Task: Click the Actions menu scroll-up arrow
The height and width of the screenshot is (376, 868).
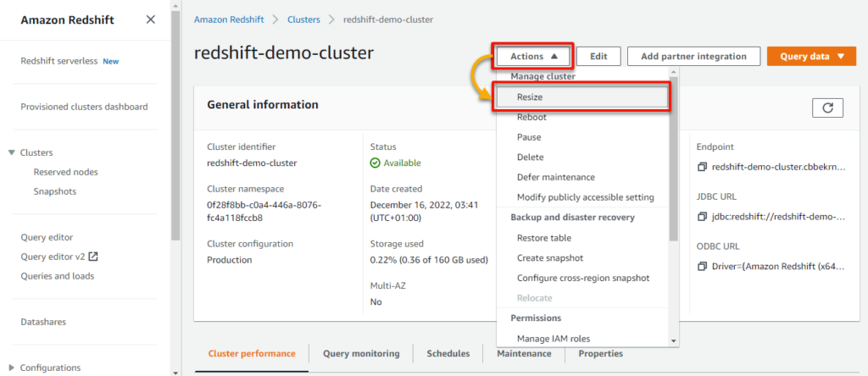Action: click(673, 72)
